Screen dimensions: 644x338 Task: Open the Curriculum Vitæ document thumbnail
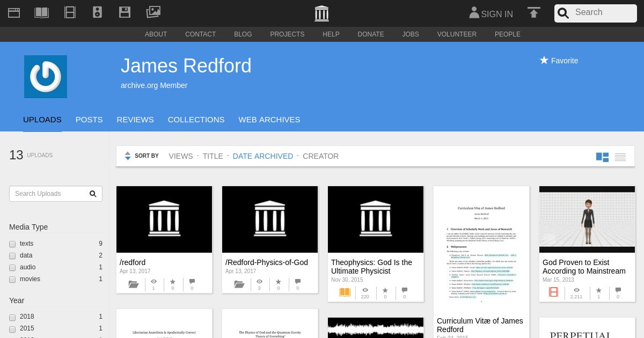click(481, 249)
